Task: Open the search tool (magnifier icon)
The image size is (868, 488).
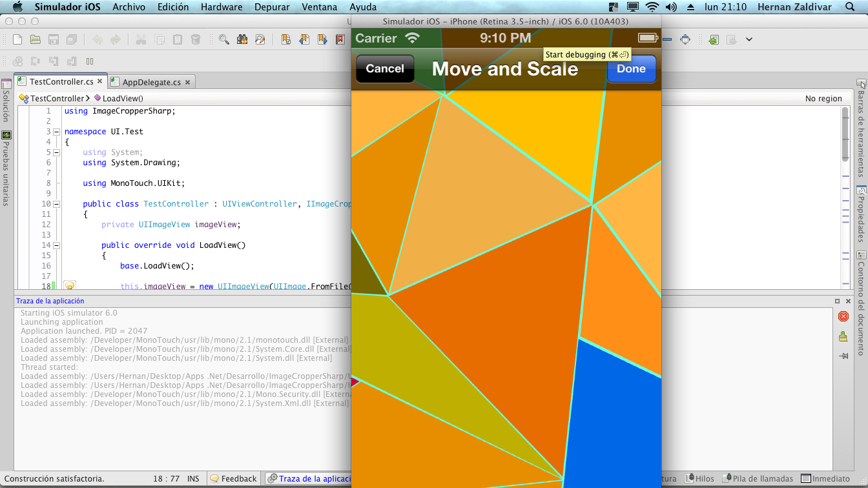Action: click(x=223, y=39)
